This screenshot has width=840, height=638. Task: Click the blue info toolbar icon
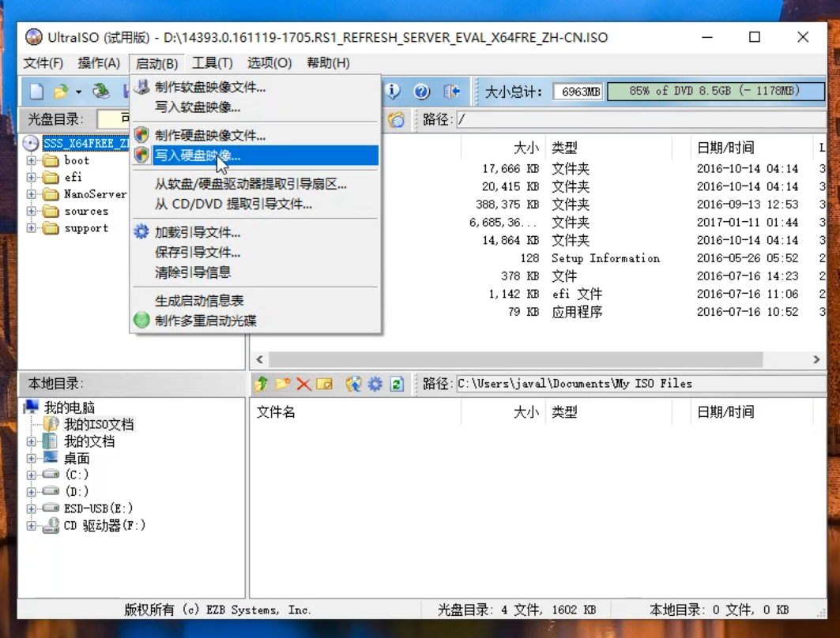(393, 92)
